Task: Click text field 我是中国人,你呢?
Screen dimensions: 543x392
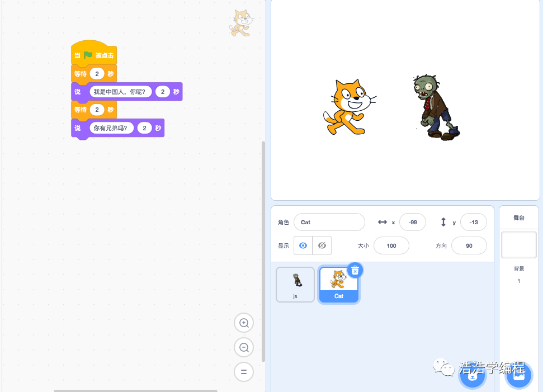Action: click(x=121, y=92)
